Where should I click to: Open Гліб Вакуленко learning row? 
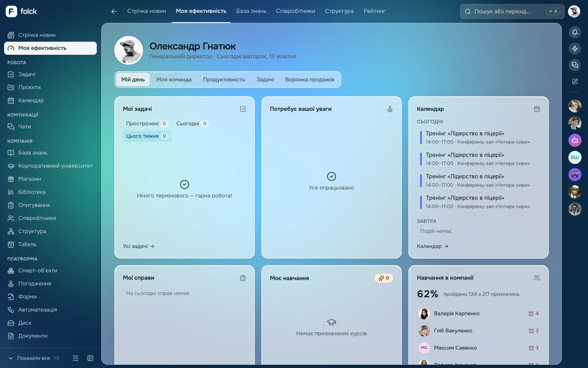478,331
